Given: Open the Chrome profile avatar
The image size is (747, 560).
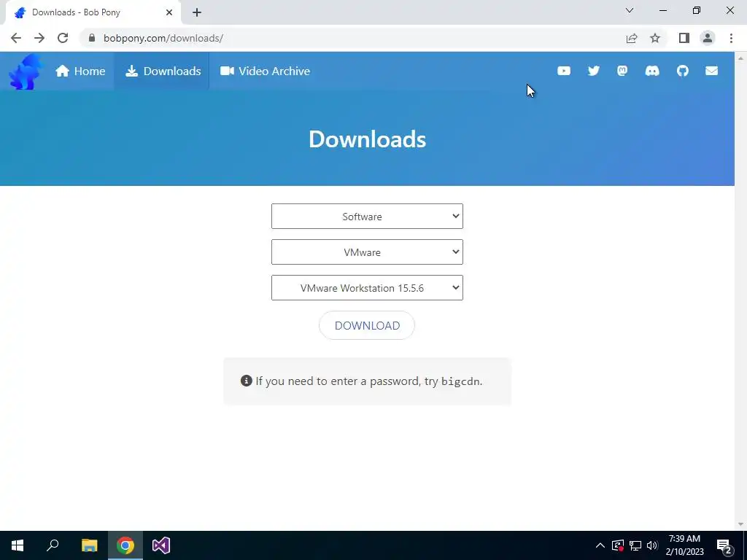Looking at the screenshot, I should tap(708, 38).
